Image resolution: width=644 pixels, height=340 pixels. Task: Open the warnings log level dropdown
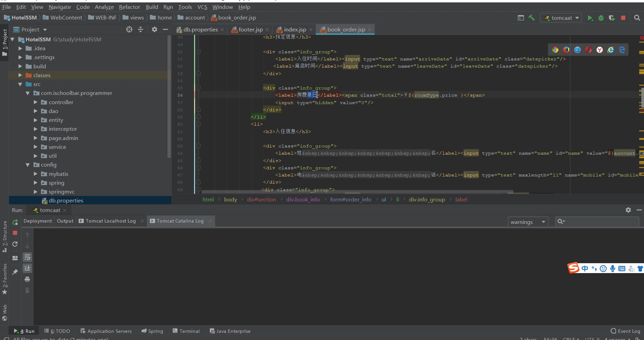(x=528, y=222)
